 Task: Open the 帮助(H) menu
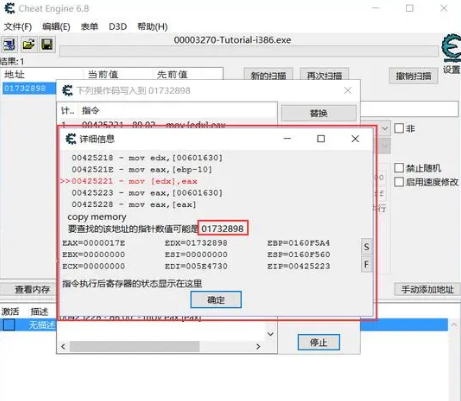tap(152, 27)
